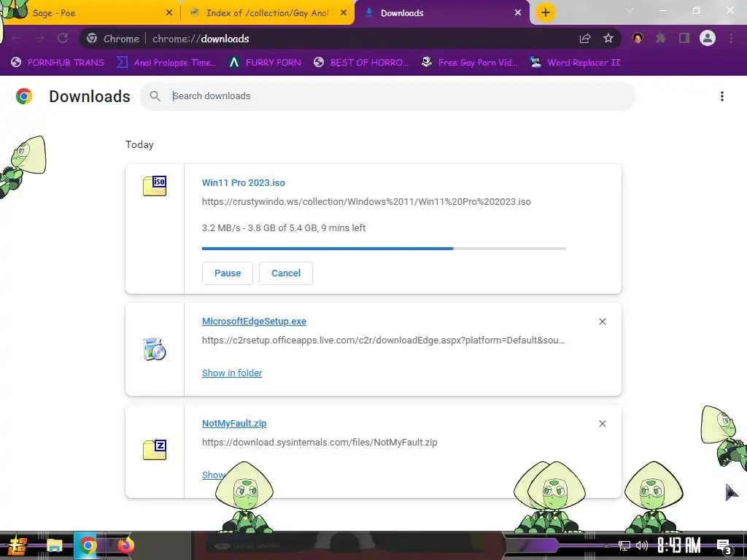Click the Chrome logo beside Downloads
This screenshot has width=747, height=560.
[x=24, y=96]
